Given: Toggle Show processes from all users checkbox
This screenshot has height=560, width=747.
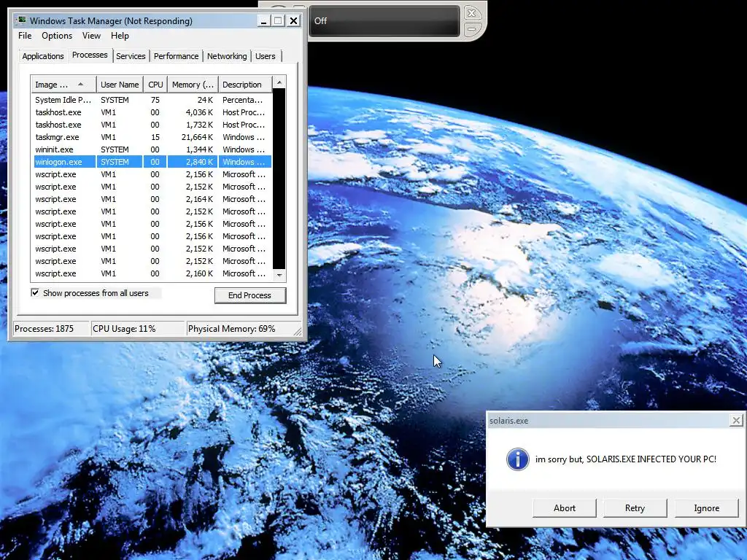Looking at the screenshot, I should tap(35, 293).
